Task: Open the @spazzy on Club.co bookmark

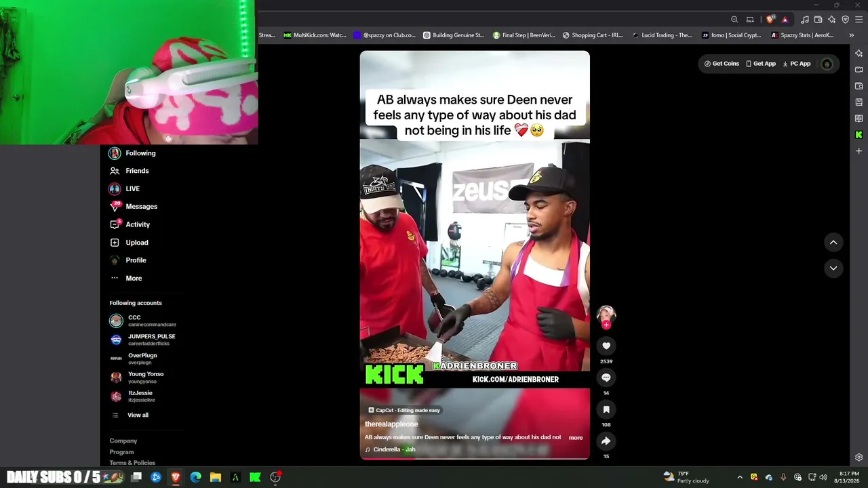Action: (x=384, y=35)
